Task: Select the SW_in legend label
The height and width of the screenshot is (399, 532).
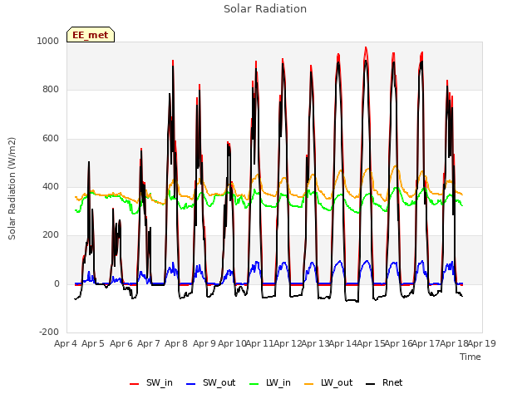Action: click(160, 382)
